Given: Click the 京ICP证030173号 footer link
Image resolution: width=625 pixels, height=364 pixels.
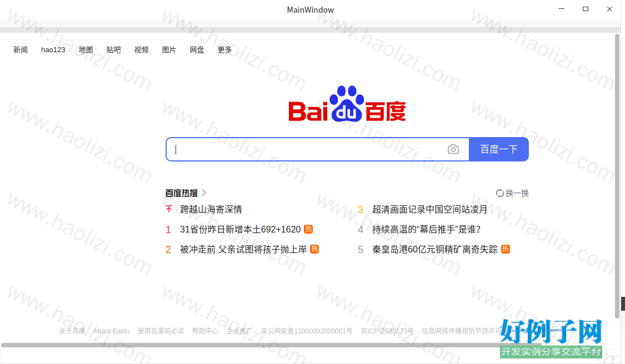Looking at the screenshot, I should (x=387, y=331).
